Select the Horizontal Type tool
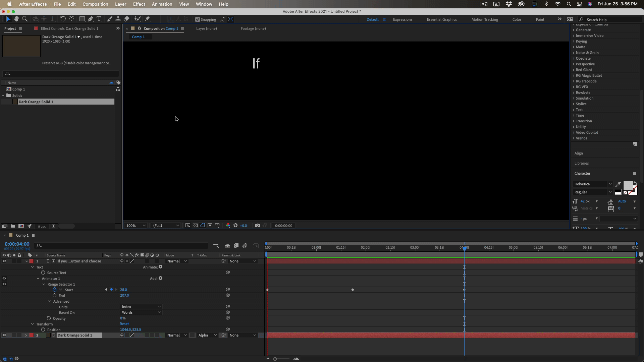 (99, 19)
